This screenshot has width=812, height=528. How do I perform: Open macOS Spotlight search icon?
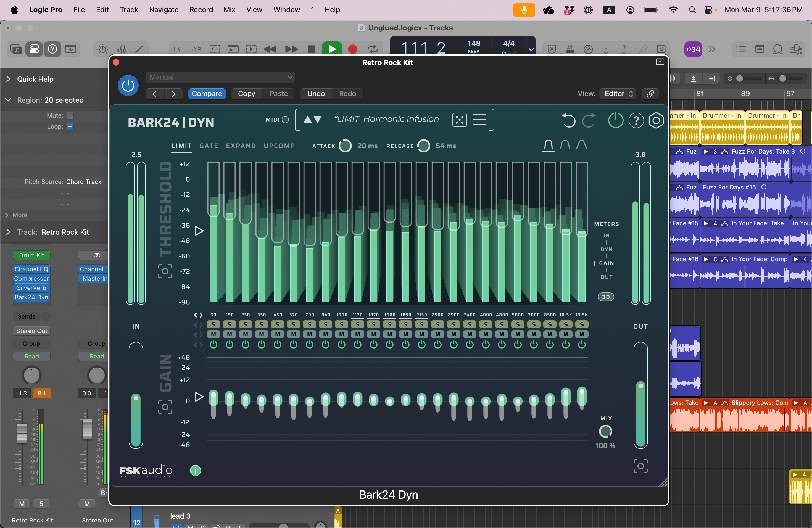pyautogui.click(x=692, y=10)
